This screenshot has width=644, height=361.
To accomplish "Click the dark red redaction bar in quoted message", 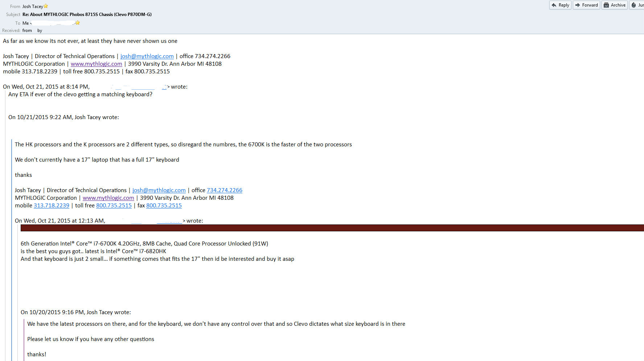I will (332, 228).
